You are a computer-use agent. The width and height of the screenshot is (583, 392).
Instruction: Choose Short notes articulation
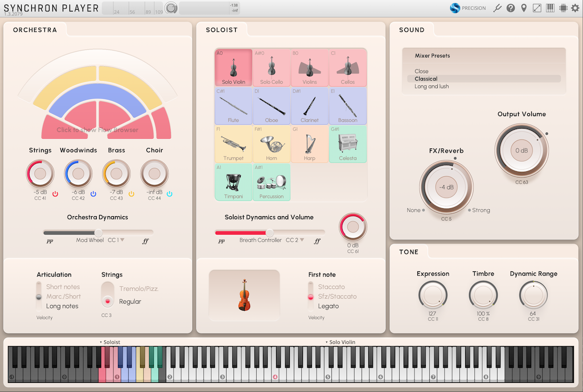click(x=63, y=287)
